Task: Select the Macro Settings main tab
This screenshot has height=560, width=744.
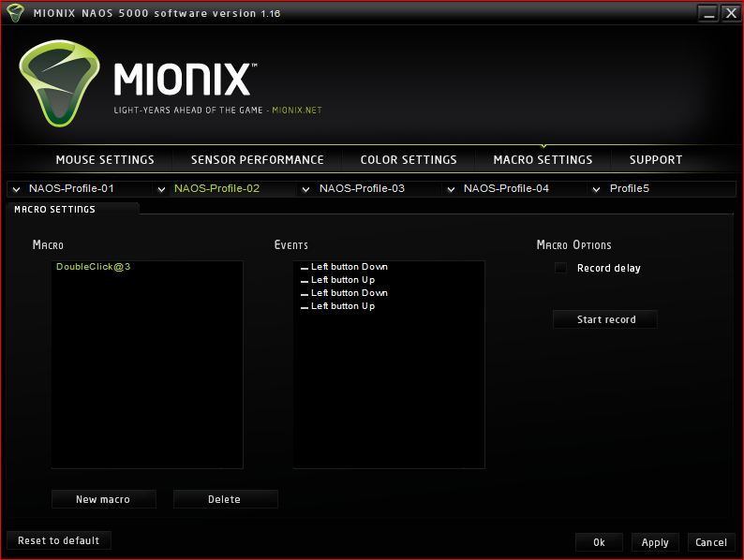Action: pyautogui.click(x=543, y=160)
